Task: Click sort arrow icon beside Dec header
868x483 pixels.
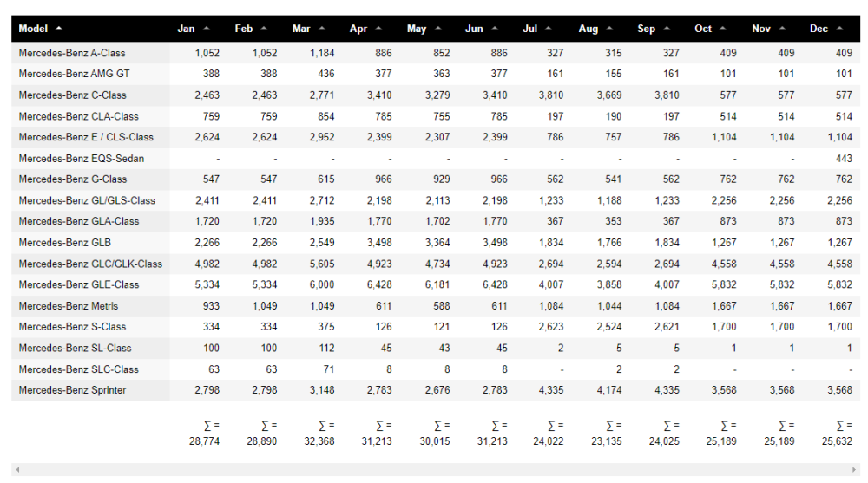Action: [x=839, y=29]
